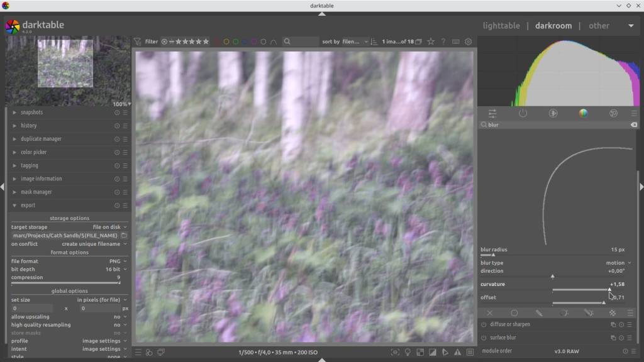Viewport: 644px width, 362px height.
Task: Open the views dropdown arrow in header
Action: pos(631,26)
